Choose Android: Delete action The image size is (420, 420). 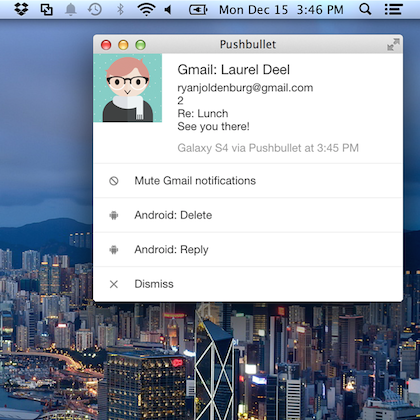pyautogui.click(x=248, y=215)
